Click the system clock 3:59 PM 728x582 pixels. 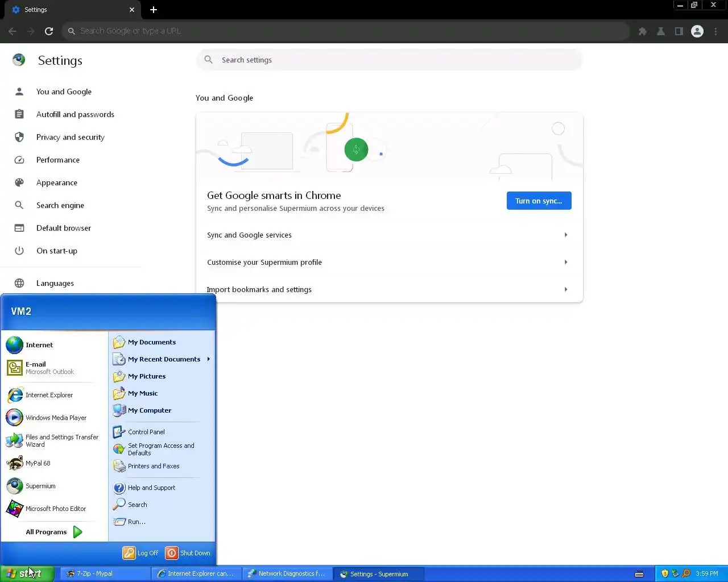click(x=707, y=573)
